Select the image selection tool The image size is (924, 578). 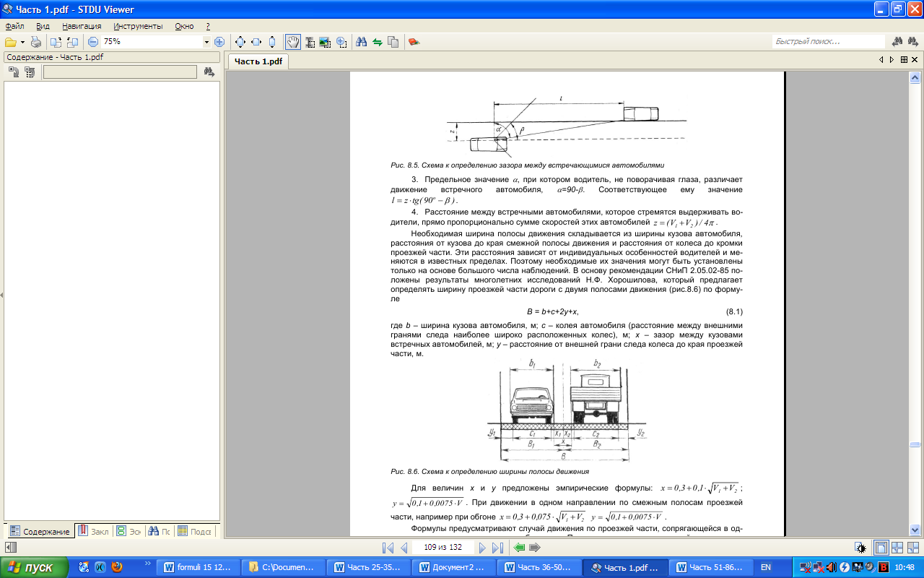pos(325,42)
